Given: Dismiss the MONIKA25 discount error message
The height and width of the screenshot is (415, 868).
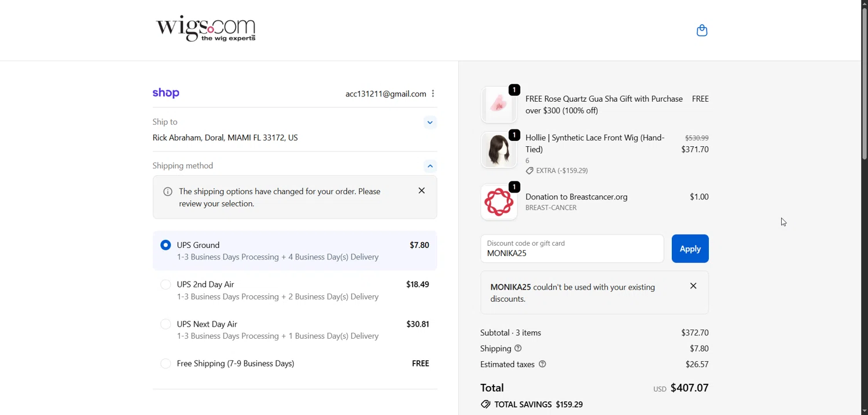Looking at the screenshot, I should tap(693, 286).
